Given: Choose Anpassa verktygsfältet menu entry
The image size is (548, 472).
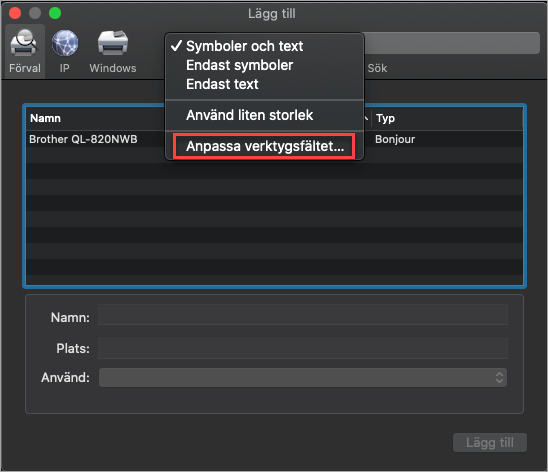Looking at the screenshot, I should (x=264, y=146).
